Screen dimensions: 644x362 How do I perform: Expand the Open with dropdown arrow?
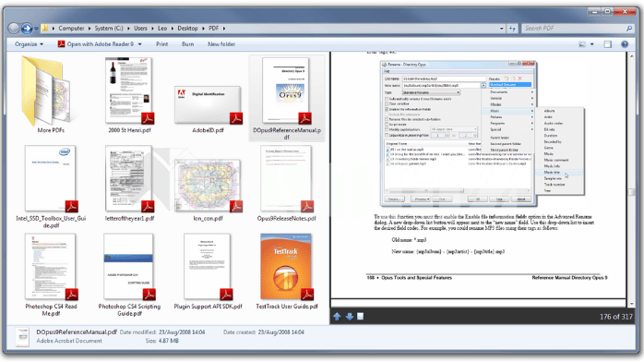(x=139, y=44)
